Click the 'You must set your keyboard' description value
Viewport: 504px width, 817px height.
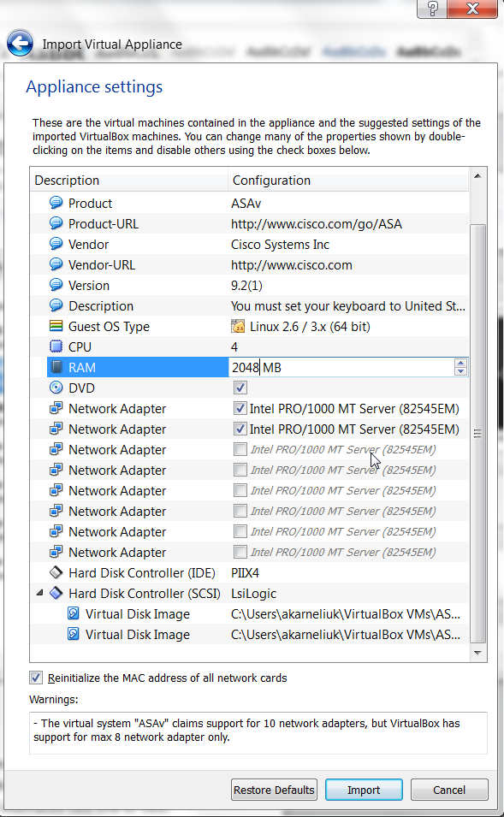coord(347,306)
